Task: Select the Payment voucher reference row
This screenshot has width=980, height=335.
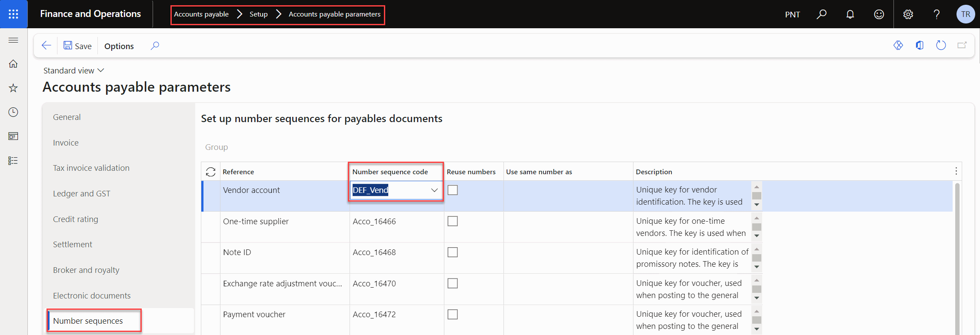Action: pos(254,314)
